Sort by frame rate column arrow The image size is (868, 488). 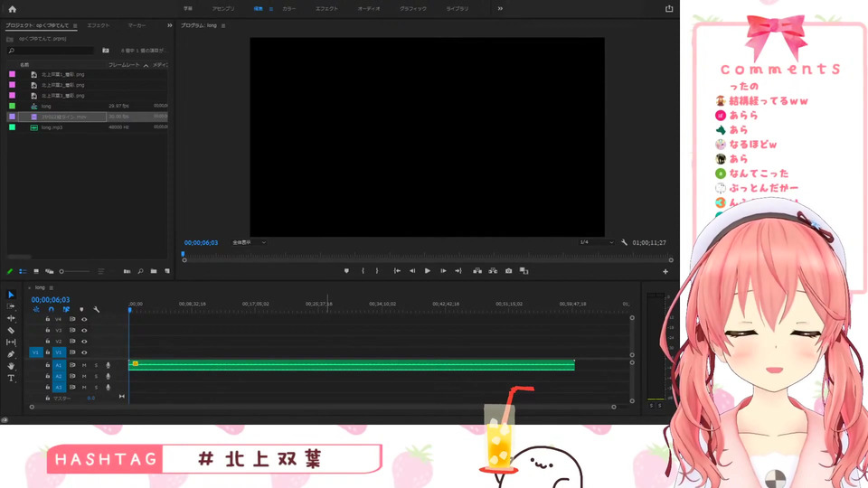pos(146,65)
